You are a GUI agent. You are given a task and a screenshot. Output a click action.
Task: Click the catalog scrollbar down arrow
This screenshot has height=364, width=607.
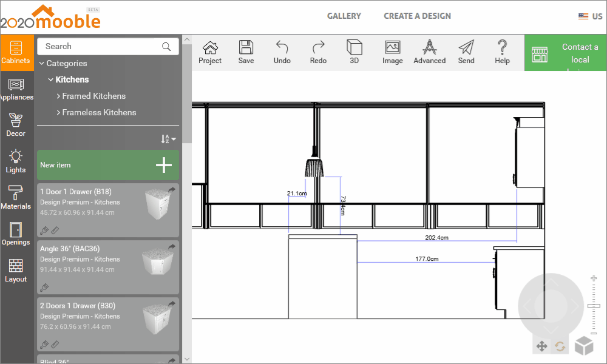tap(187, 359)
